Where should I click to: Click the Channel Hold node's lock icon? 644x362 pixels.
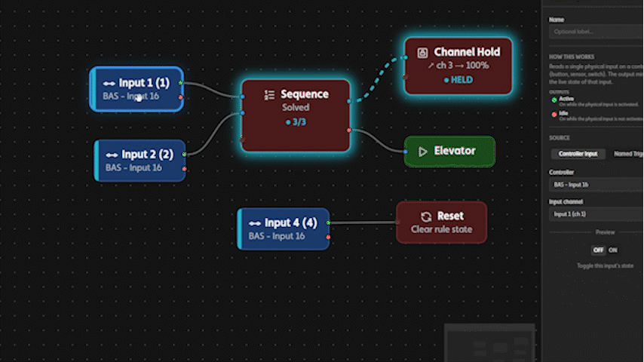point(422,53)
